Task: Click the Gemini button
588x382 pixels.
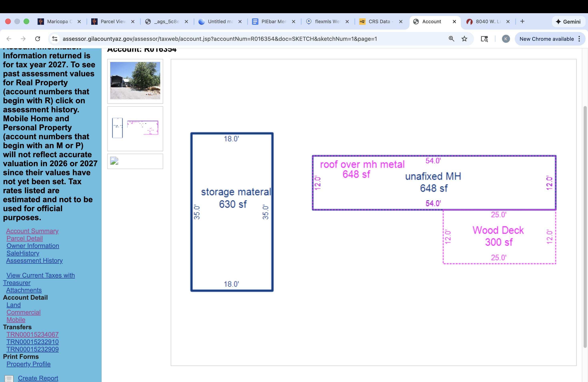Action: 568,22
